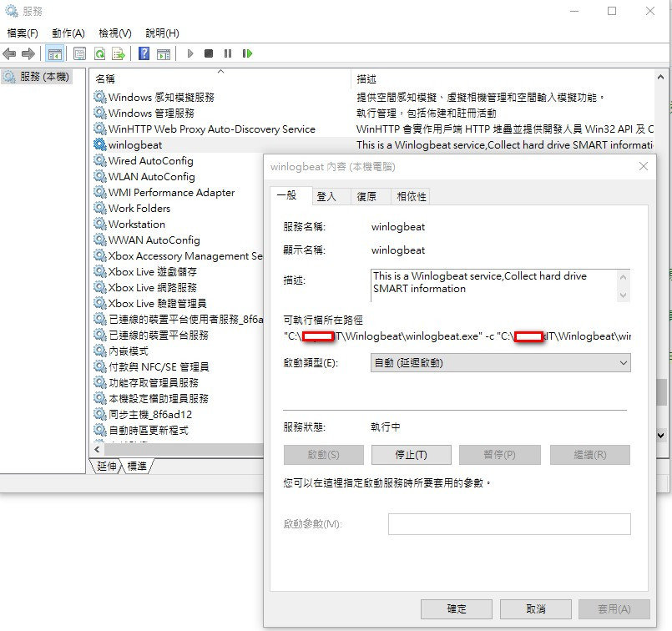The image size is (672, 631).
Task: Switch to the 標準 view tab
Action: coord(137,466)
